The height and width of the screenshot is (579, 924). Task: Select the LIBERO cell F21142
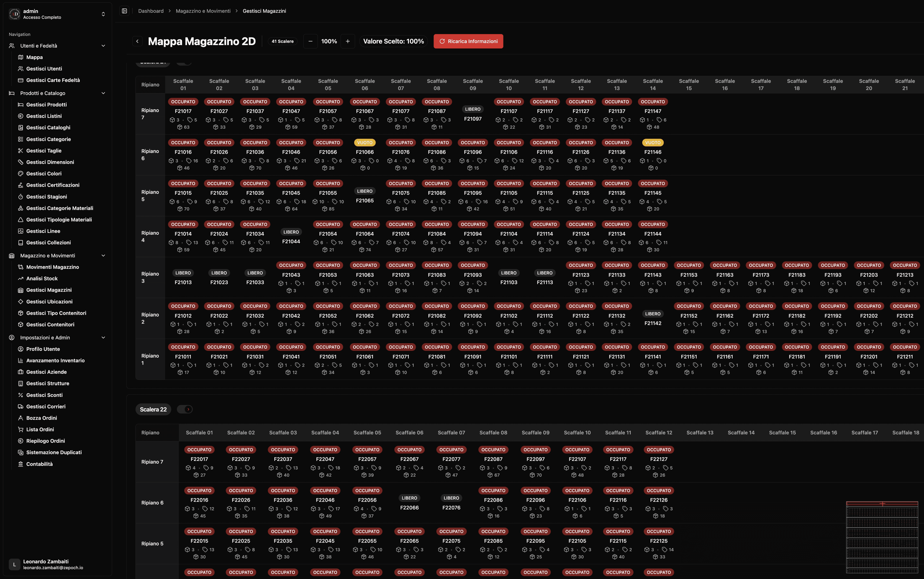653,318
